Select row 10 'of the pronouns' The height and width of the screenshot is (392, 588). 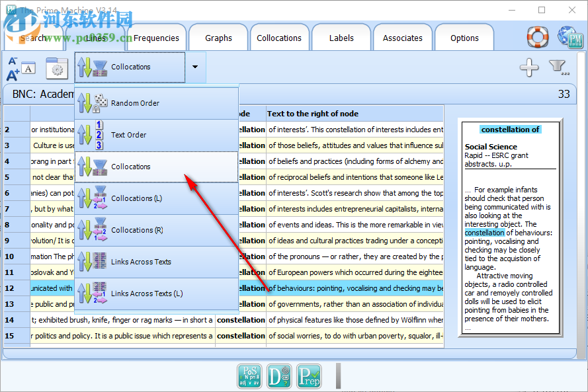coord(355,256)
